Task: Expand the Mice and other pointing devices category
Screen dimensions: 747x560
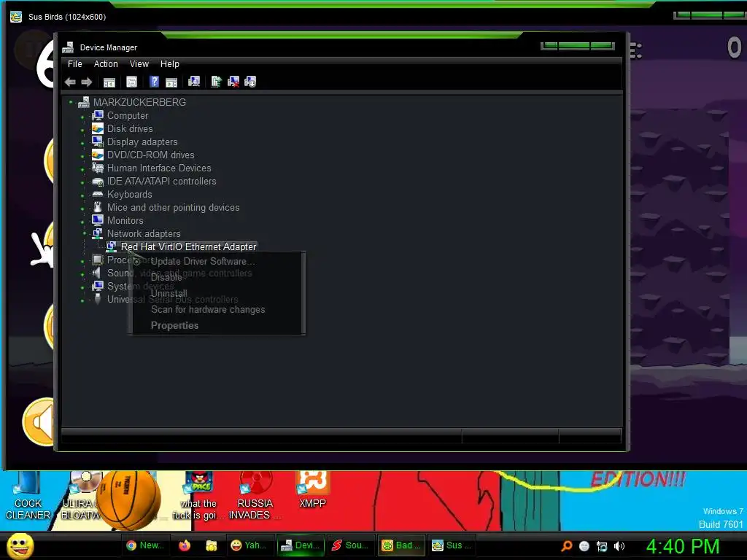Action: tap(83, 209)
